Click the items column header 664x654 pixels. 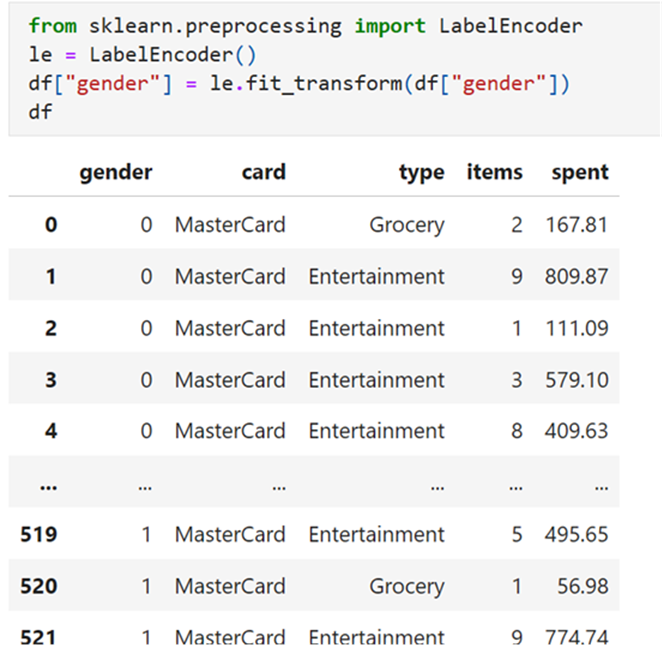(495, 172)
